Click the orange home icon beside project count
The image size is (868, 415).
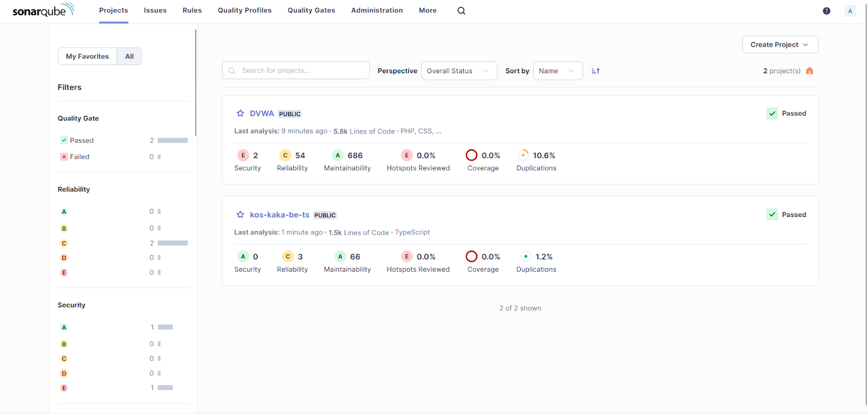[x=809, y=71]
